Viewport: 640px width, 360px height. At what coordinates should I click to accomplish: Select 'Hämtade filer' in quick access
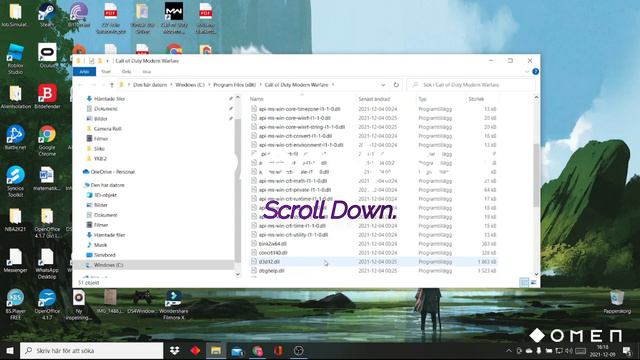pos(109,98)
